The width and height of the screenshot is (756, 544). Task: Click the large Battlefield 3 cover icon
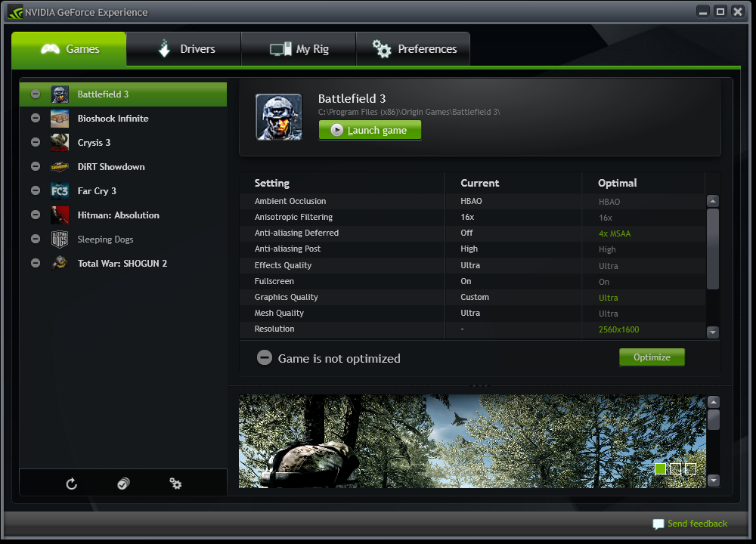click(279, 117)
